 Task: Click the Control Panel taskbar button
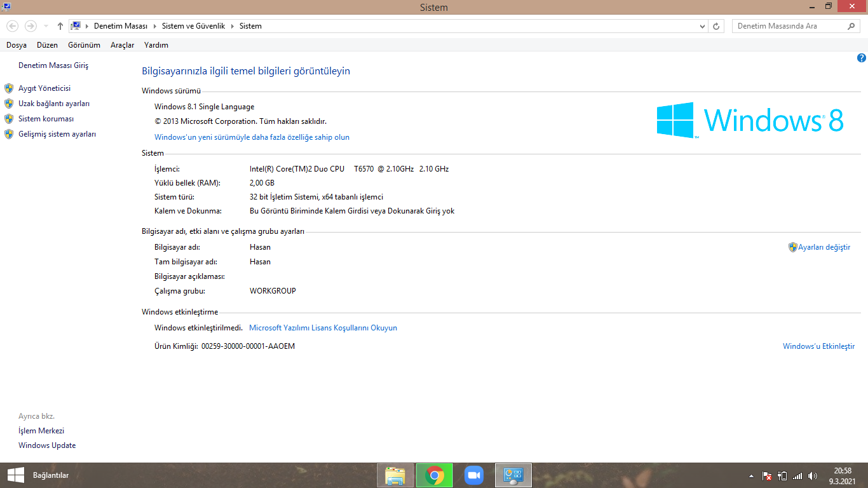513,475
